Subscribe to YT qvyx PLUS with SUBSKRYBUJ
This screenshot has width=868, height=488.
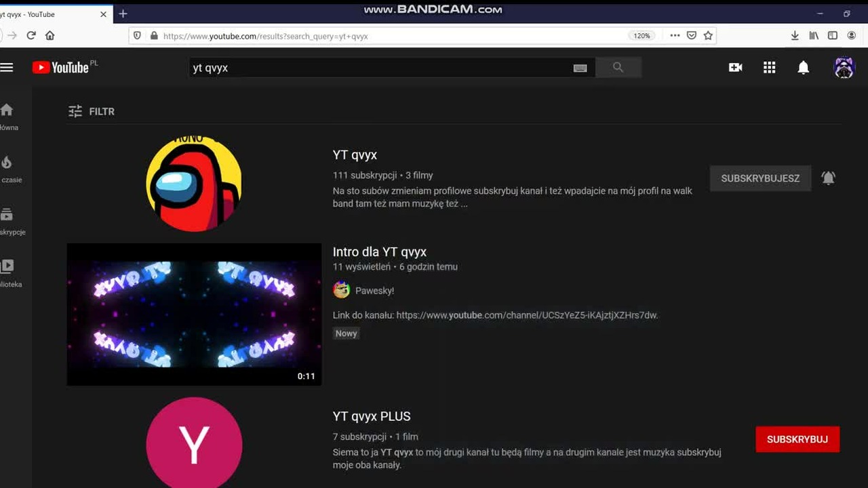click(797, 439)
